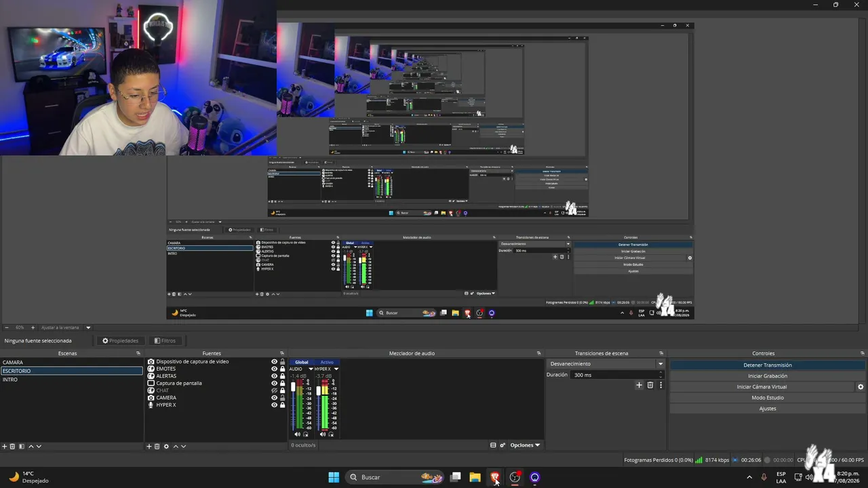This screenshot has width=868, height=488.
Task: Expand the mixer Opciones dropdown
Action: point(526,445)
